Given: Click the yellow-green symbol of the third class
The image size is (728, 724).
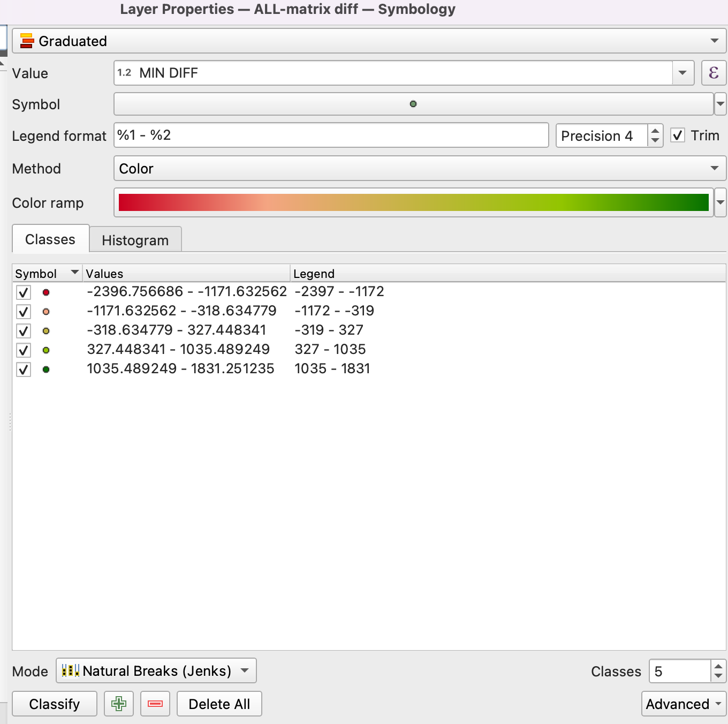Looking at the screenshot, I should [46, 331].
